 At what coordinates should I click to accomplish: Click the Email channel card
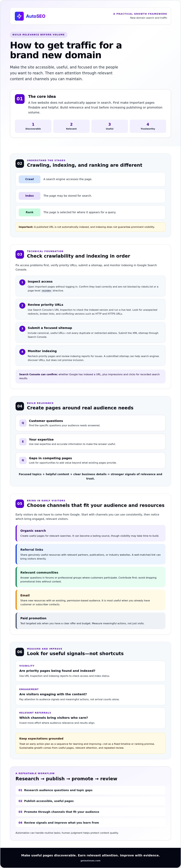[x=91, y=600]
